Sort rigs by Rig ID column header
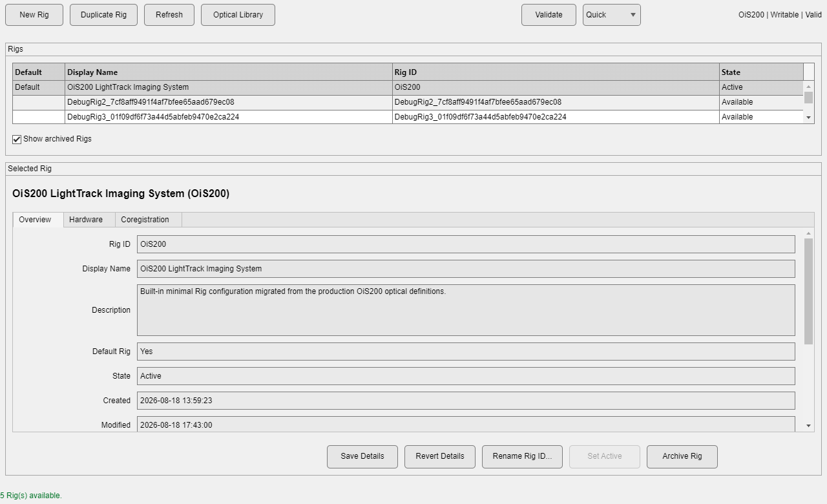The height and width of the screenshot is (504, 827). (x=556, y=72)
